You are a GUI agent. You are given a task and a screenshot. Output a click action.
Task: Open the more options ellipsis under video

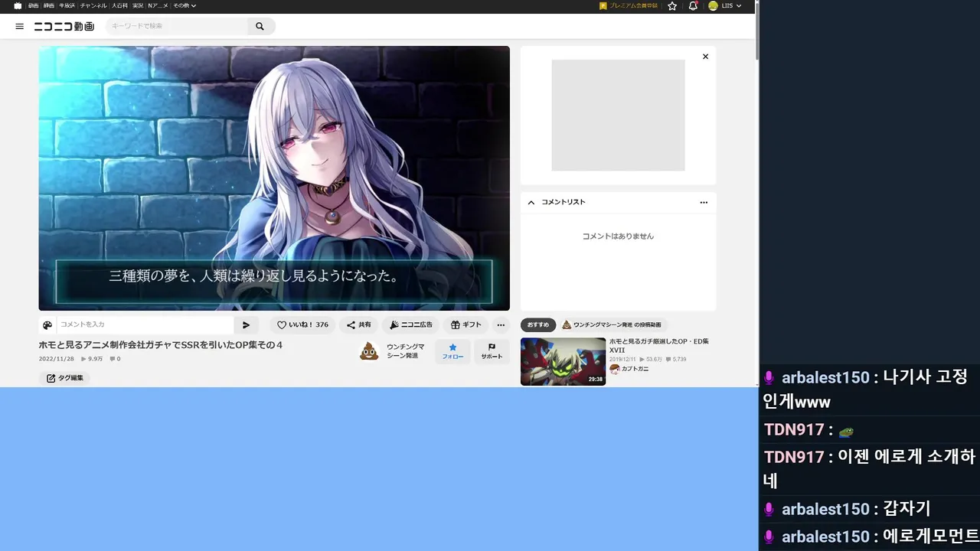point(501,324)
